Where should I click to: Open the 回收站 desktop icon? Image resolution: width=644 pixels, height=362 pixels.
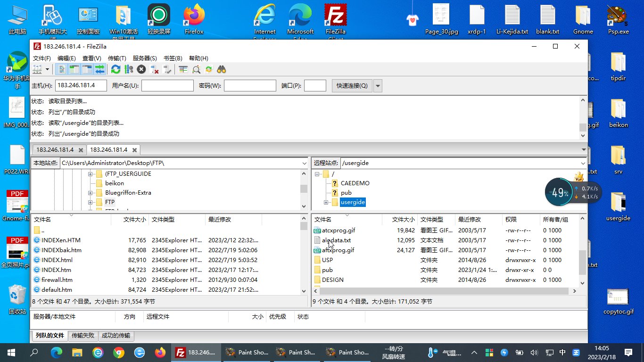coord(17,299)
